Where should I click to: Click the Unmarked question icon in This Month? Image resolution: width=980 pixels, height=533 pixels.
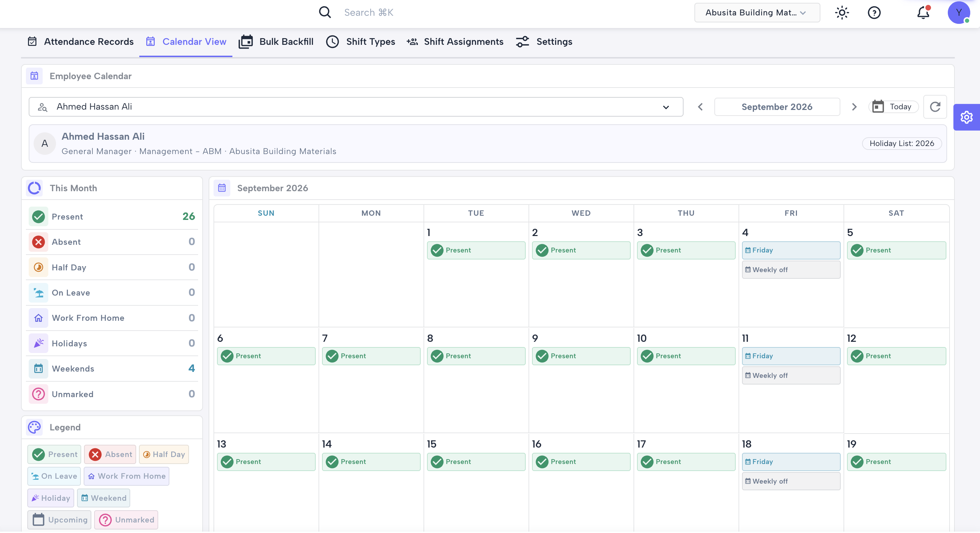38,394
